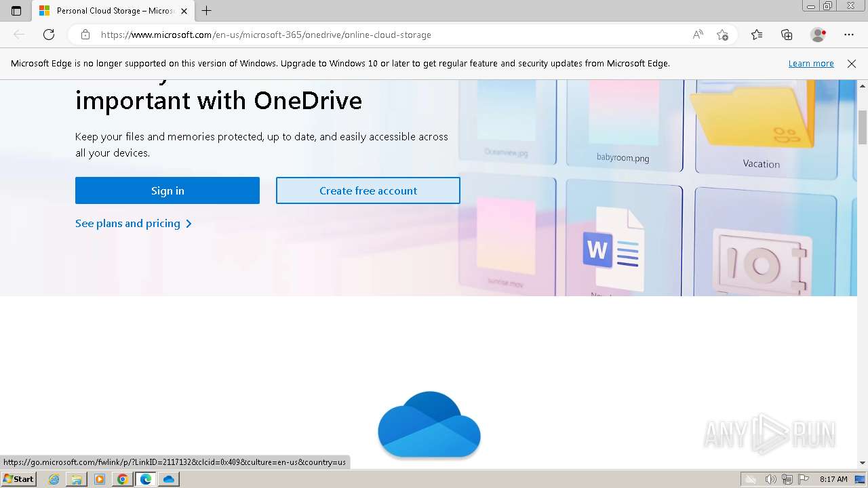
Task: Click the vertical scrollbar thumb
Action: [x=863, y=127]
